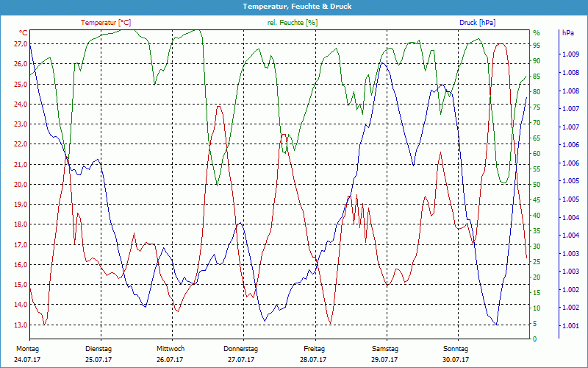The width and height of the screenshot is (588, 368).
Task: Click green humidity axis value 20
Action: point(537,277)
